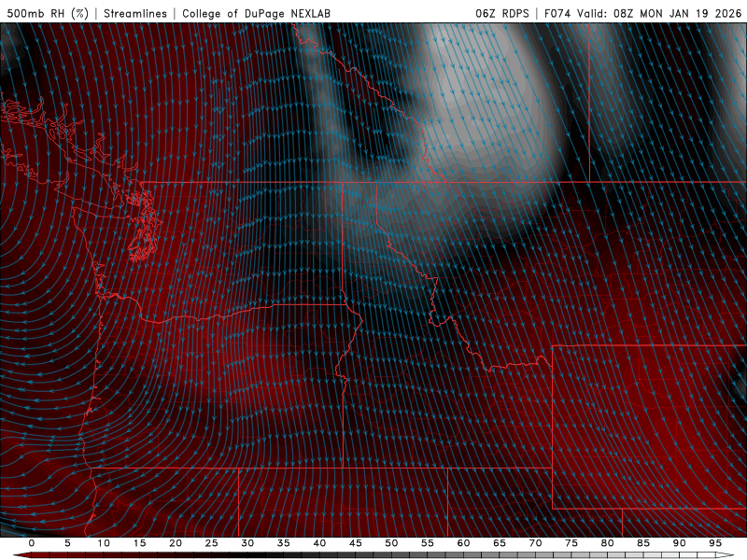Viewport: 747px width, 560px height.
Task: Click the 70 label on the legend scale
Action: click(535, 543)
